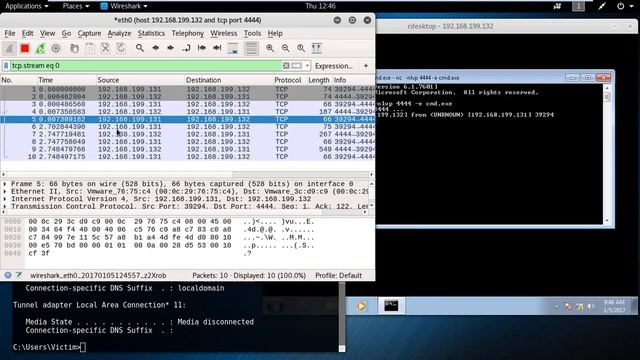Toggle auto-scroll during live capture
Screen dimensions: 640x360
233,49
